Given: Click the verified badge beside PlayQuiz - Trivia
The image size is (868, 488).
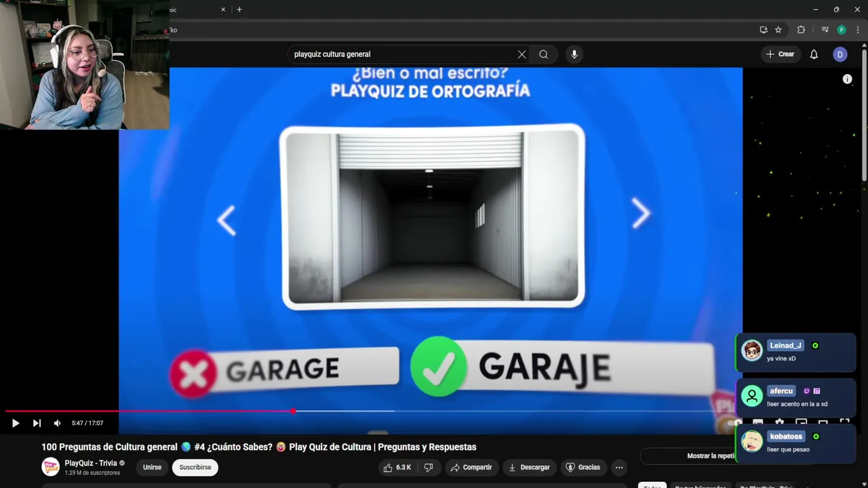Looking at the screenshot, I should coord(122,463).
